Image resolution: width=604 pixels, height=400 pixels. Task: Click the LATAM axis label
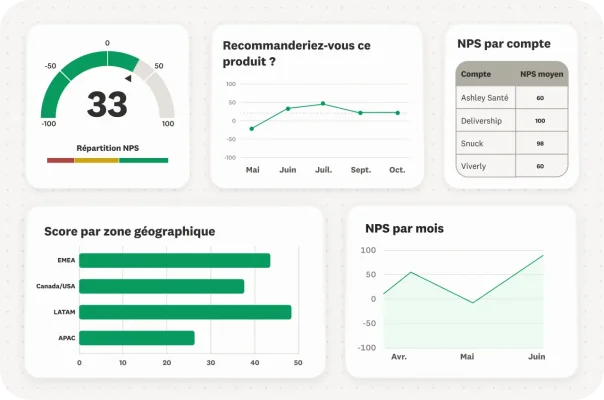64,312
